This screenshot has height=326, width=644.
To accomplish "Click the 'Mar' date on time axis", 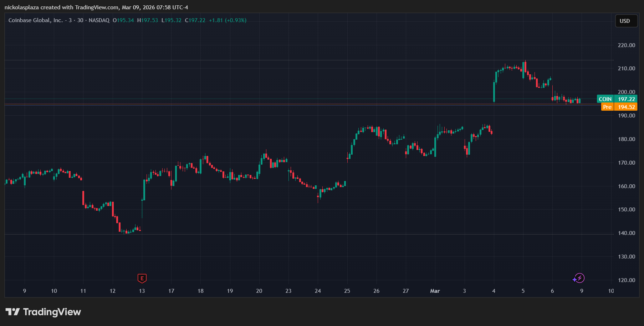I will coord(435,291).
